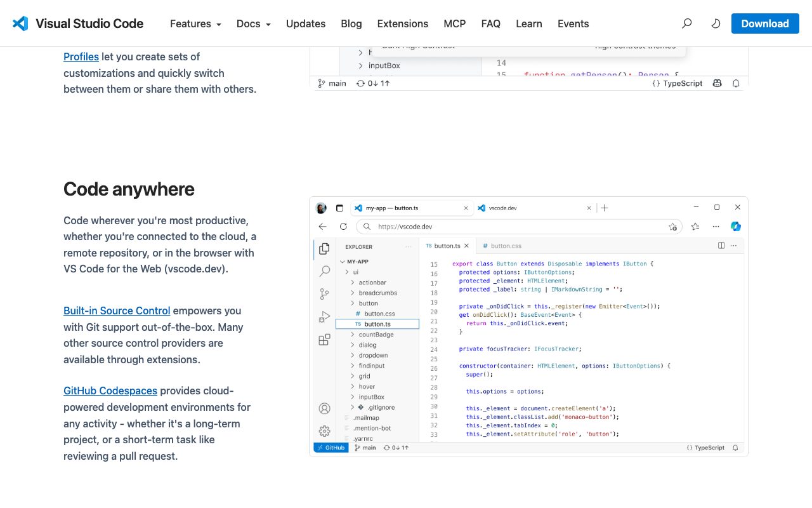
Task: Click the Source Control branch icon
Action: [324, 294]
